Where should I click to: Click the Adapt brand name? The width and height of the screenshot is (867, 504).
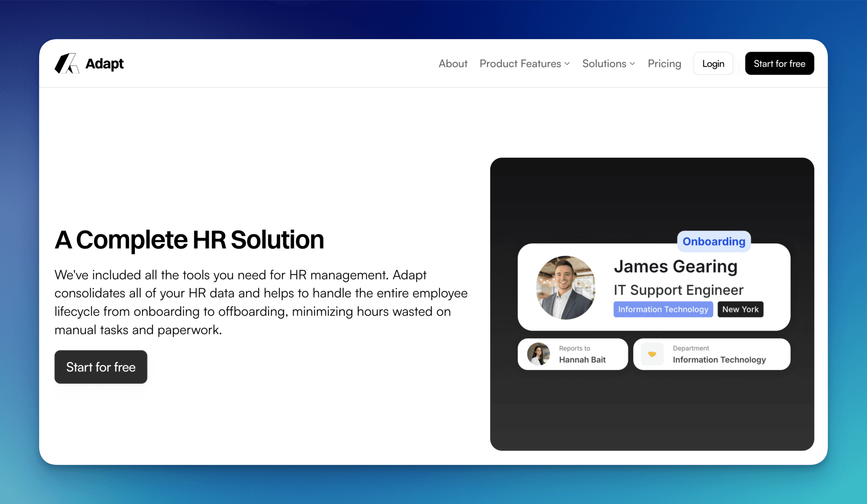click(x=104, y=63)
